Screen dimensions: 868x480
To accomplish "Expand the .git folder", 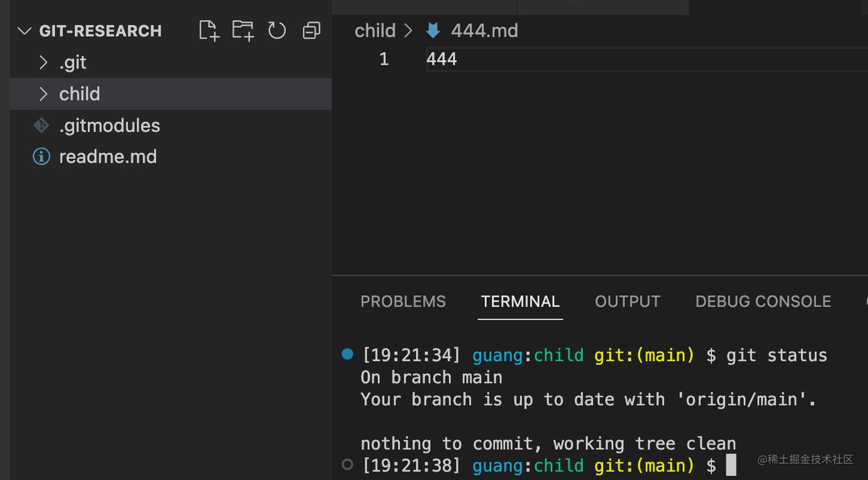I will click(x=43, y=62).
